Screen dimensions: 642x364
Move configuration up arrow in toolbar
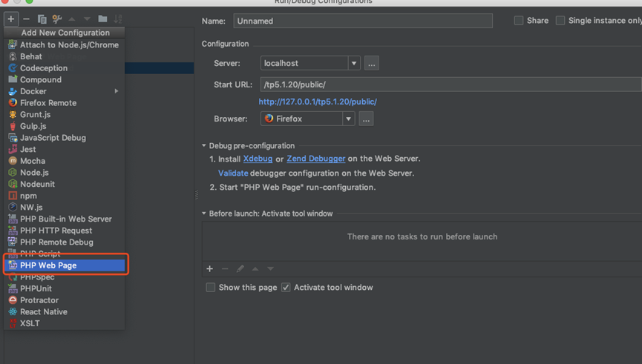(72, 19)
